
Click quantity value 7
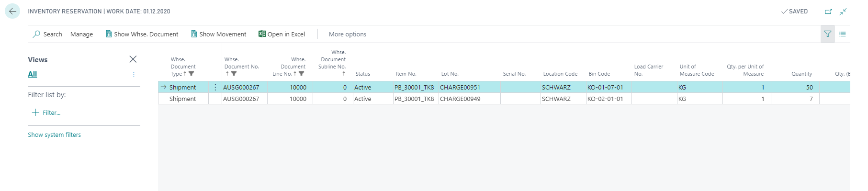(x=811, y=99)
